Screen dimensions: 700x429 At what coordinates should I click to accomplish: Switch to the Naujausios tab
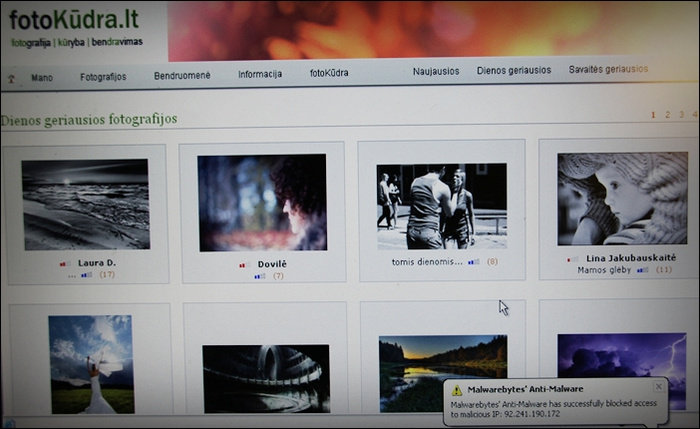click(x=436, y=71)
